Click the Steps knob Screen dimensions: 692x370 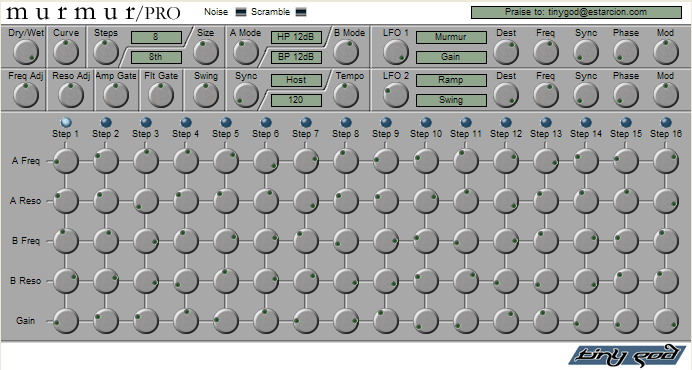[106, 52]
